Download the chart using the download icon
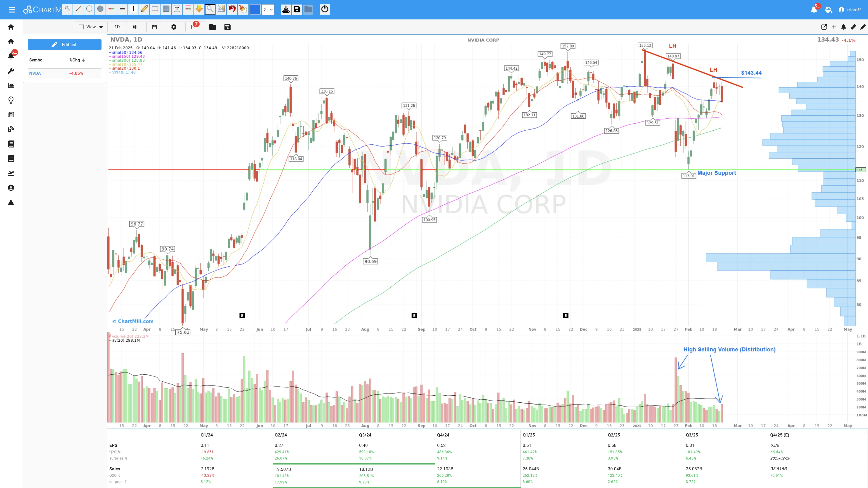868x488 pixels. (x=286, y=9)
